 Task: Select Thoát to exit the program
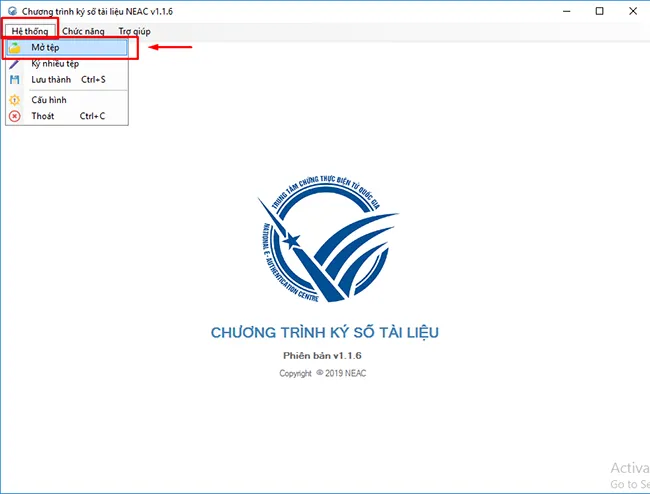[43, 116]
